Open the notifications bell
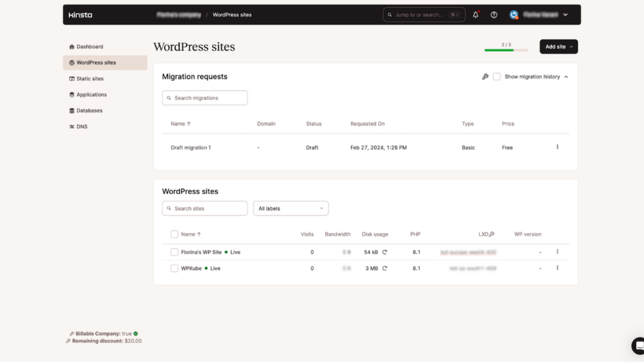644x362 pixels. tap(475, 15)
